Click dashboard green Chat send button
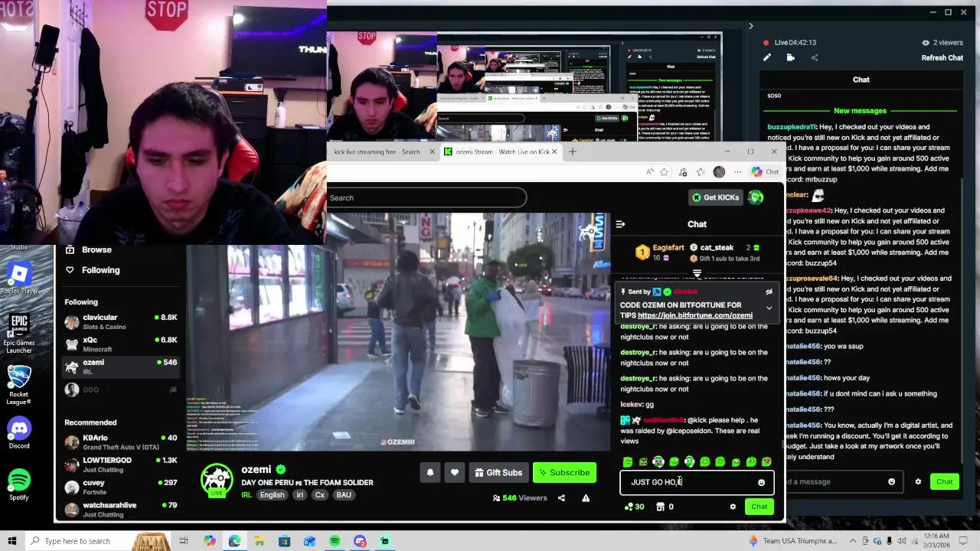980x551 pixels. [945, 482]
